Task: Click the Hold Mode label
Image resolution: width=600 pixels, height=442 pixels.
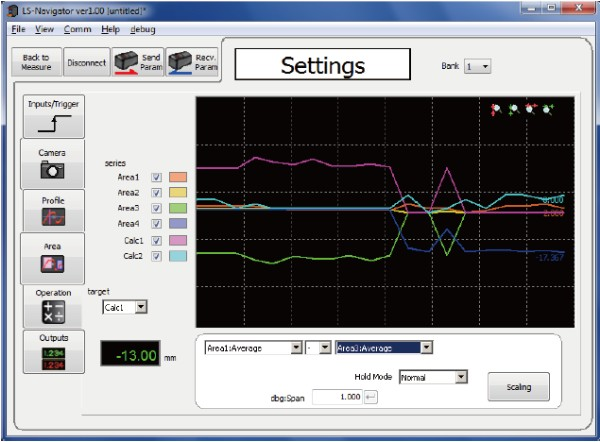Action: (x=373, y=377)
